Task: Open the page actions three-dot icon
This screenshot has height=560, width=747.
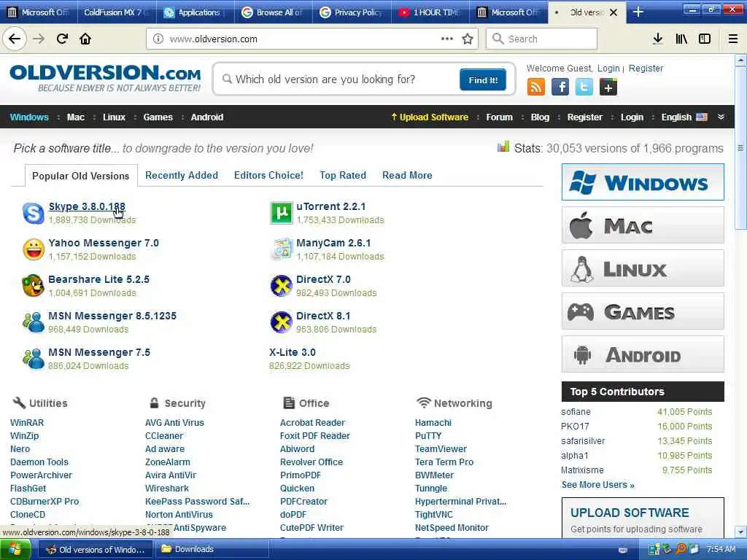Action: click(x=447, y=39)
